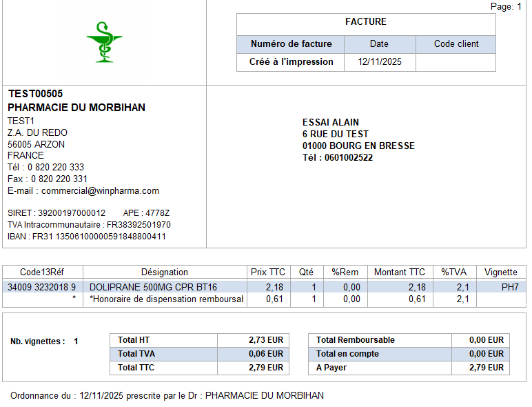Select the "Code client" header cell
This screenshot has height=407, width=532.
click(x=456, y=44)
